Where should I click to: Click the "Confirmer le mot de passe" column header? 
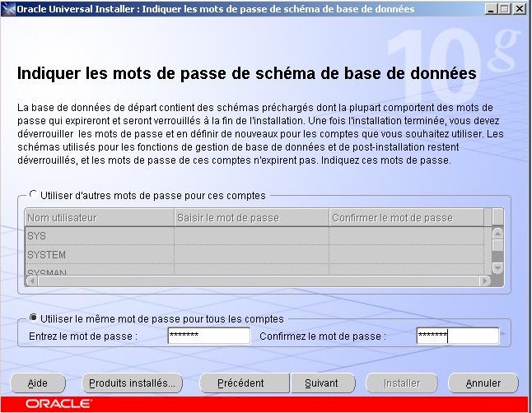click(409, 217)
